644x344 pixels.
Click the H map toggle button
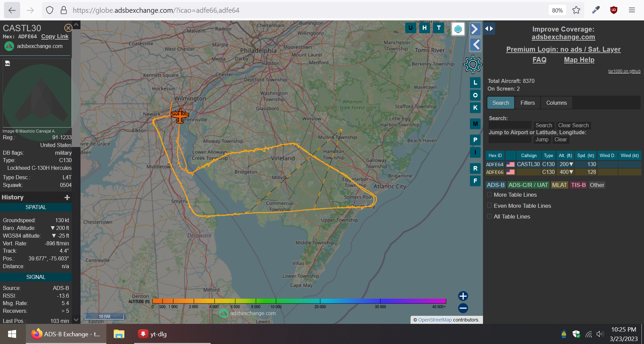(x=425, y=28)
